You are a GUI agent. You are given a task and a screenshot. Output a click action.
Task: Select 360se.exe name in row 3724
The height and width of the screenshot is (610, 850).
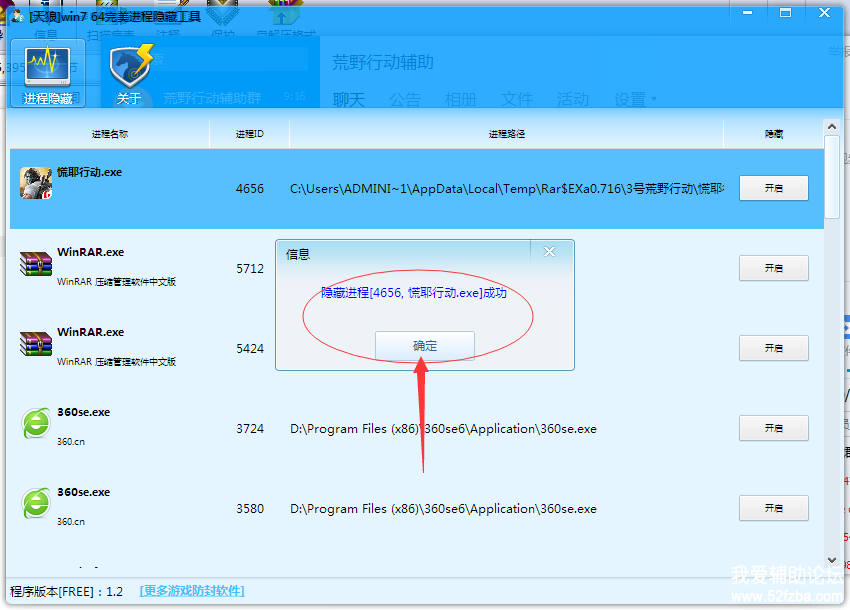click(83, 412)
